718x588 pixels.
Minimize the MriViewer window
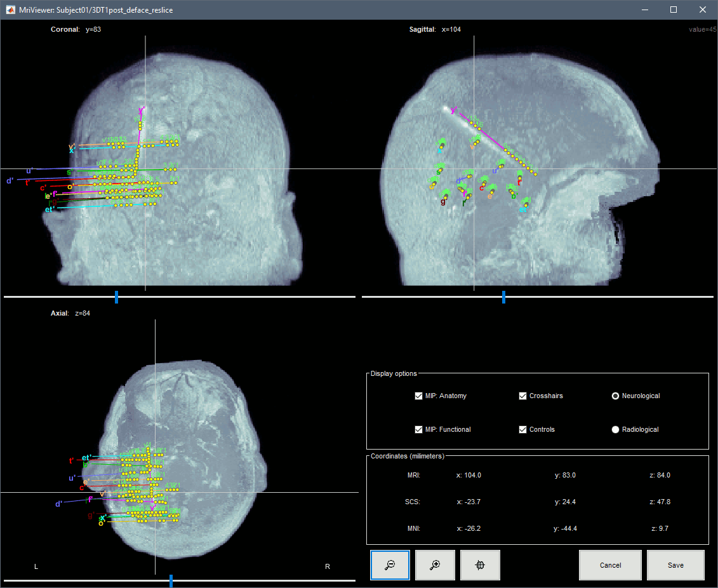click(644, 10)
